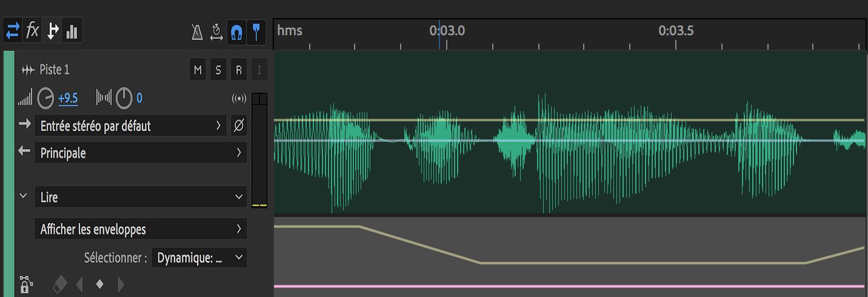
Task: Click the input arrow icon
Action: (24, 124)
